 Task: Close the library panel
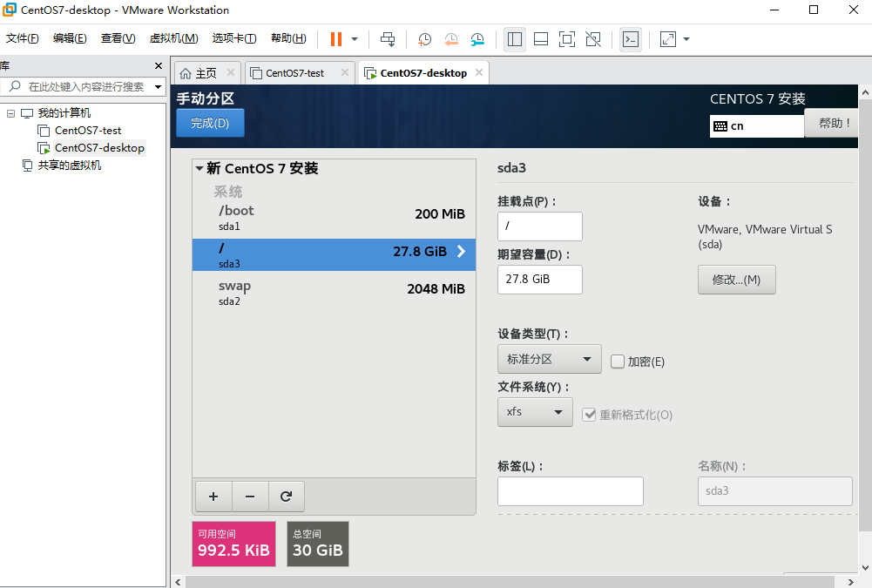pos(159,65)
